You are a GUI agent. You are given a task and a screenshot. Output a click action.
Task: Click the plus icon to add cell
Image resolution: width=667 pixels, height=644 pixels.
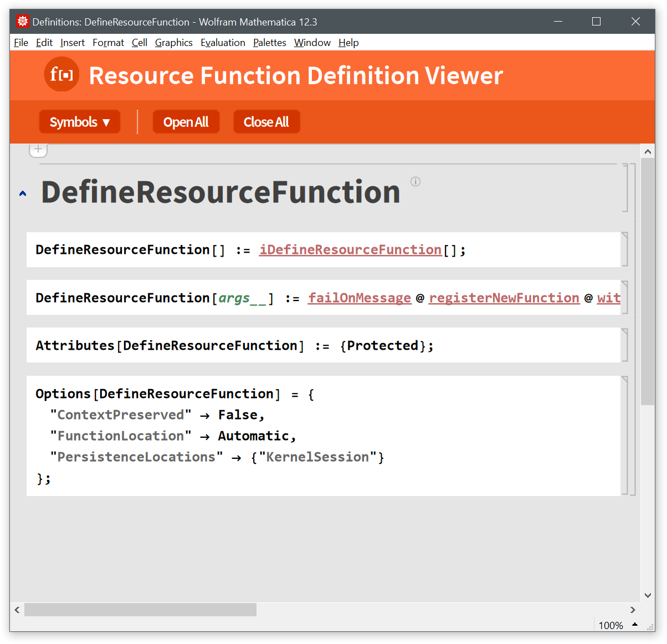tap(38, 149)
